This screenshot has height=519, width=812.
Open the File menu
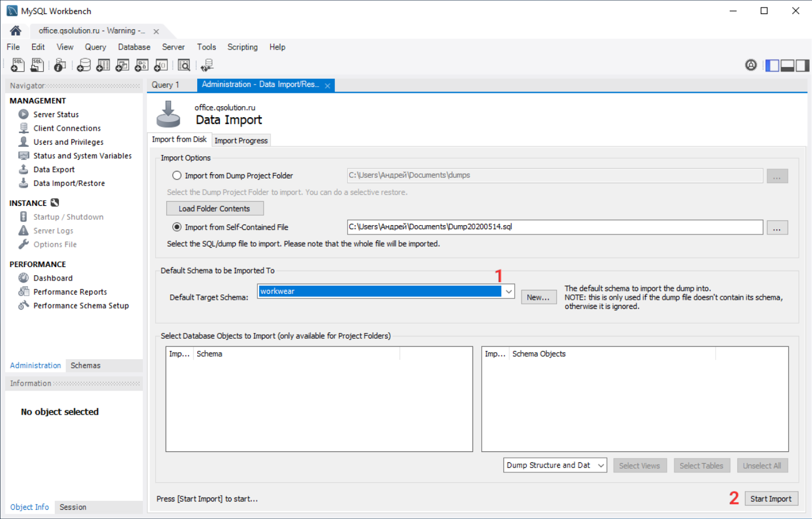coord(13,47)
